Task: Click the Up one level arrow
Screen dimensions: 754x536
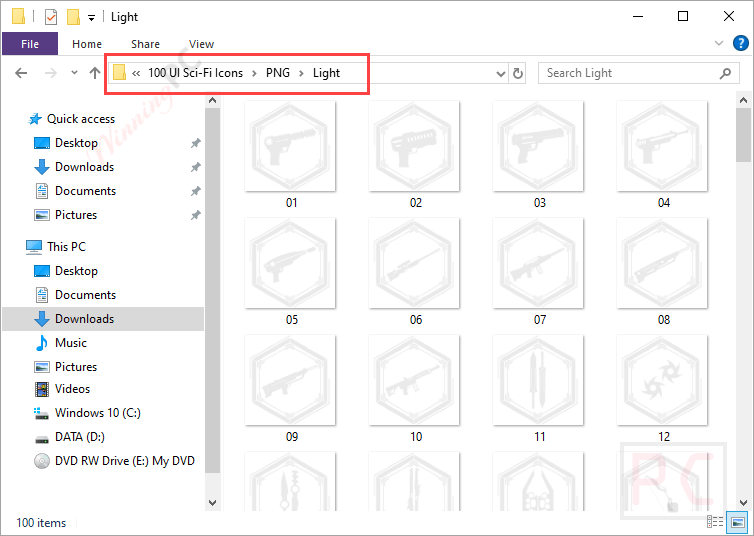Action: pyautogui.click(x=95, y=73)
